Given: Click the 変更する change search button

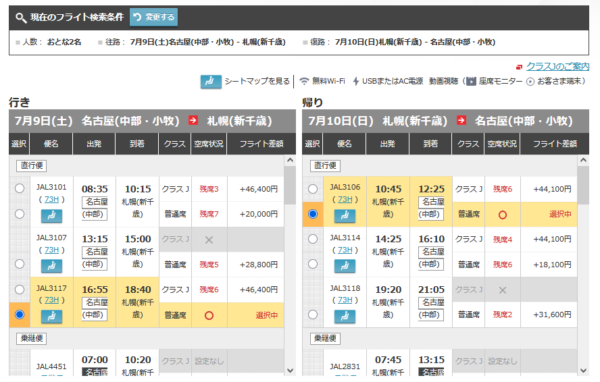Looking at the screenshot, I should coord(154,17).
